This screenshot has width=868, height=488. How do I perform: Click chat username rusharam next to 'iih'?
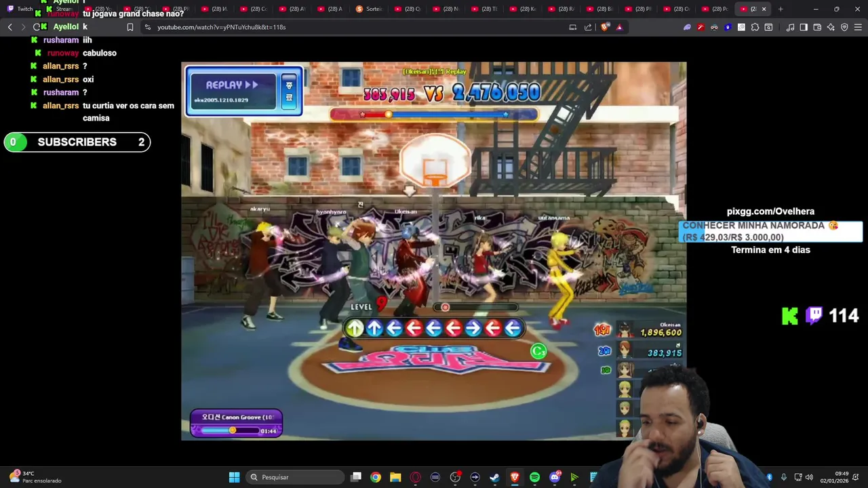[61, 40]
